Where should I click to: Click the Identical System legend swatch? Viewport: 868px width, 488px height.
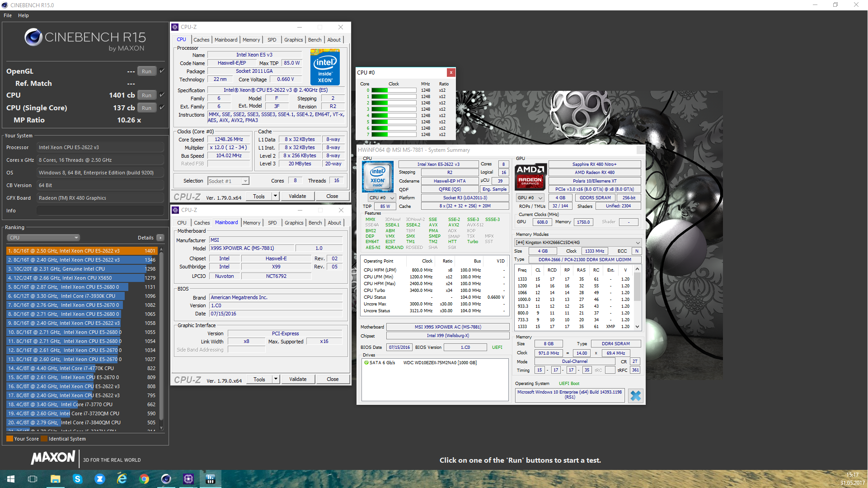point(44,439)
